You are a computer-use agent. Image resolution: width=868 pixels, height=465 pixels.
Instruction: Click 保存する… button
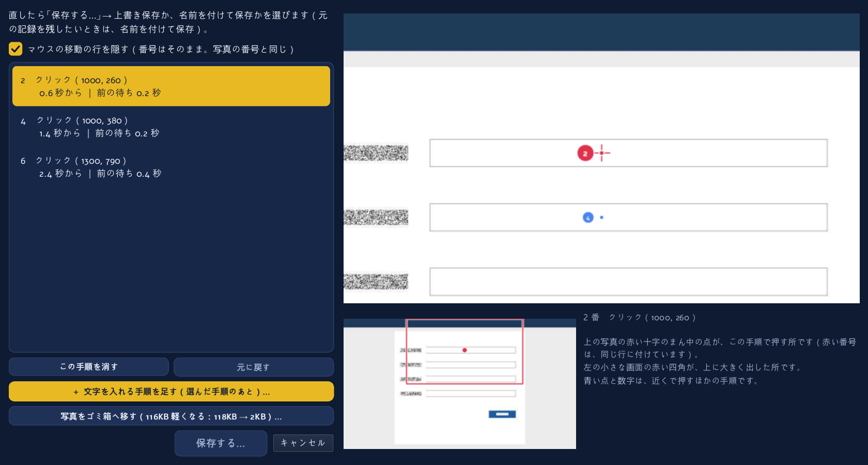[221, 443]
